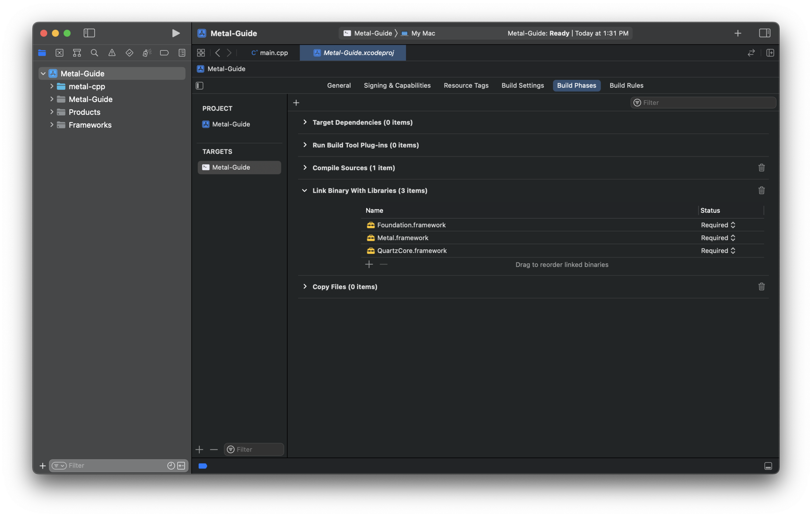Click the add library plus below QuartzCore.framework
Image resolution: width=812 pixels, height=517 pixels.
pyautogui.click(x=369, y=265)
